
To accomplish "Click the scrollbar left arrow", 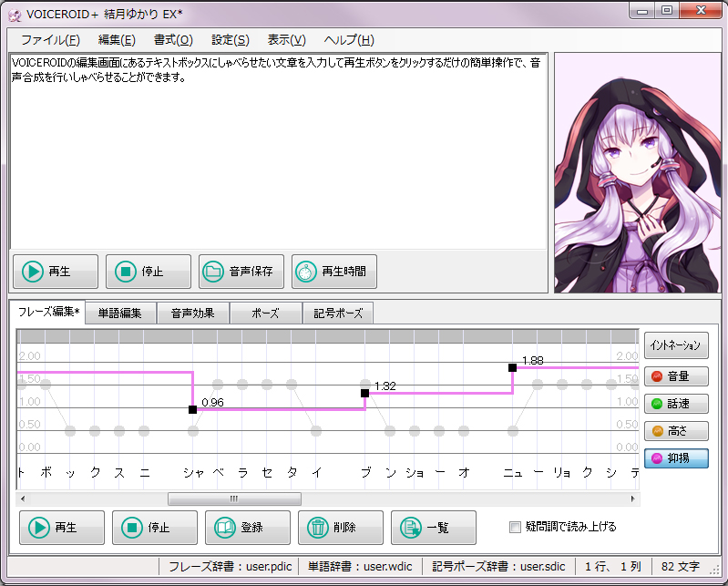I will (23, 499).
